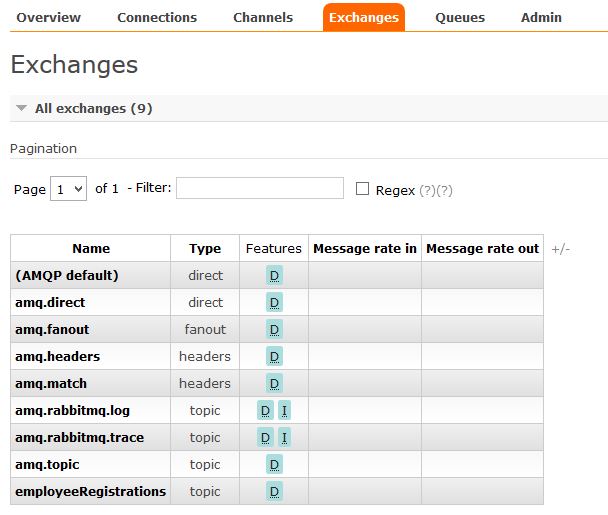This screenshot has width=608, height=515.
Task: Toggle table columns with +/- control
Action: pos(560,249)
